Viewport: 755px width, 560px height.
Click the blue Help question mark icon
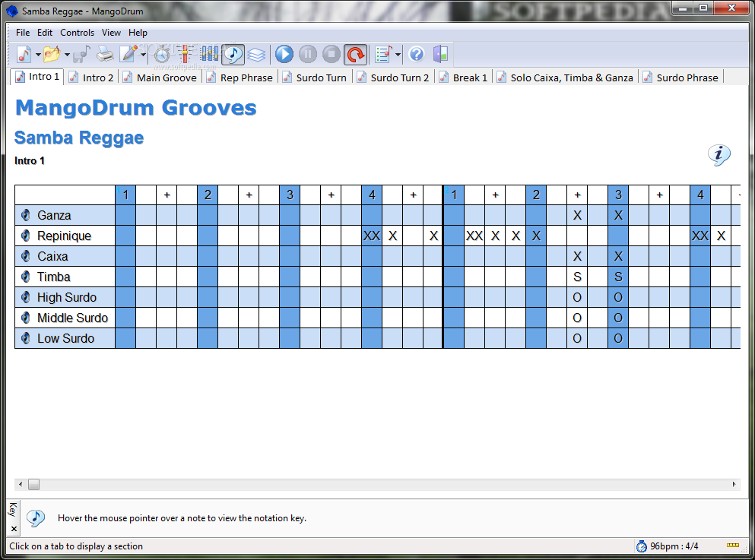pyautogui.click(x=417, y=55)
